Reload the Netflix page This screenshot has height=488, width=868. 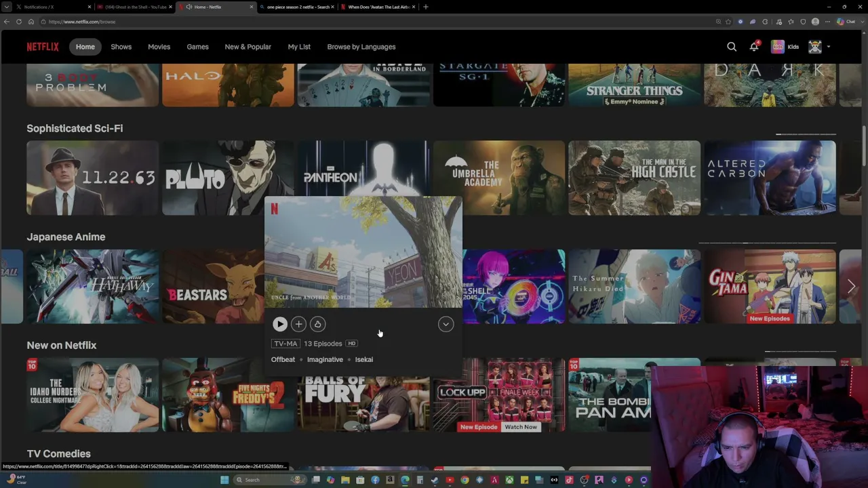point(19,22)
